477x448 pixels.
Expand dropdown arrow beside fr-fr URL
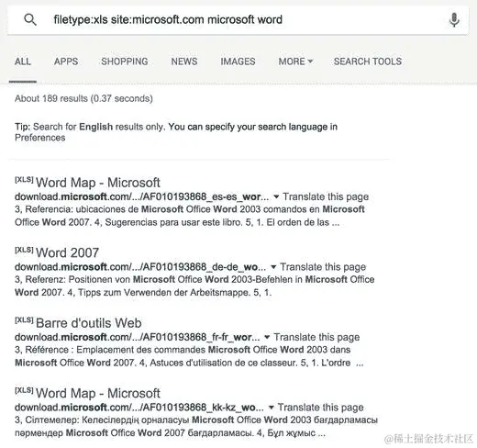tap(267, 337)
